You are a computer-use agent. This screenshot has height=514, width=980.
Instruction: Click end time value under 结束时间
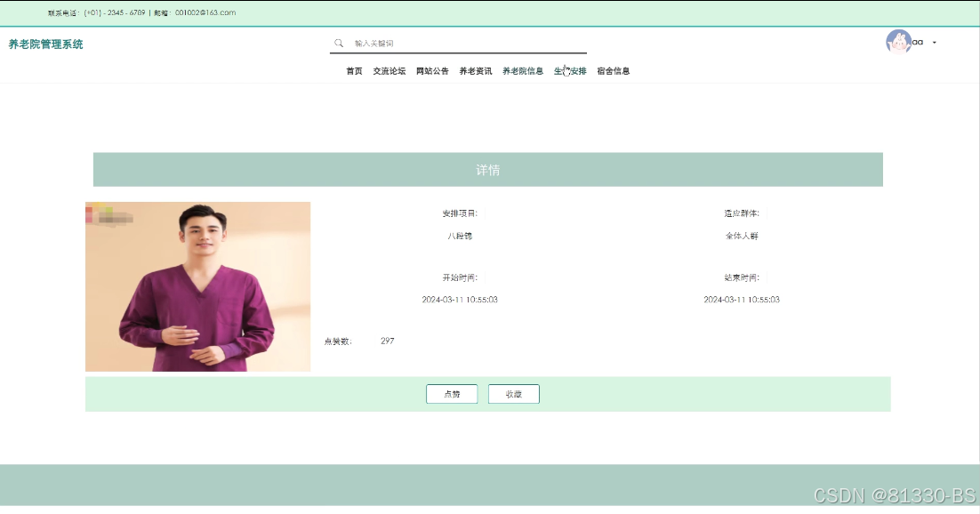tap(742, 300)
